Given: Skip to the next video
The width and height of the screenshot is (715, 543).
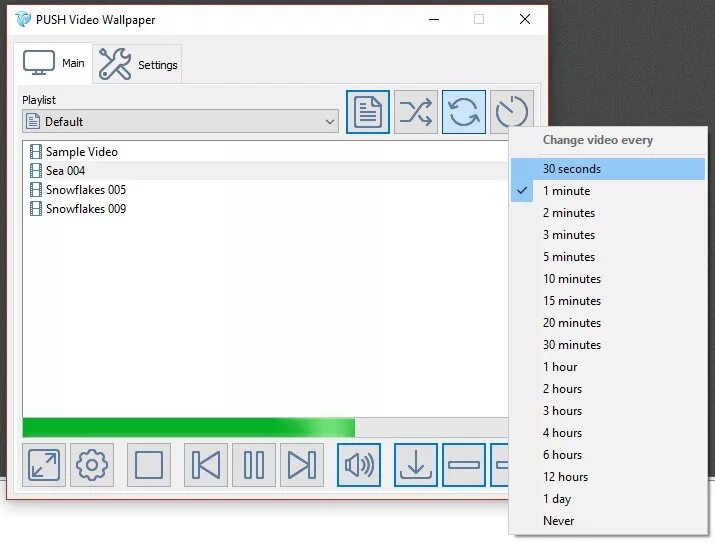Looking at the screenshot, I should tap(302, 465).
